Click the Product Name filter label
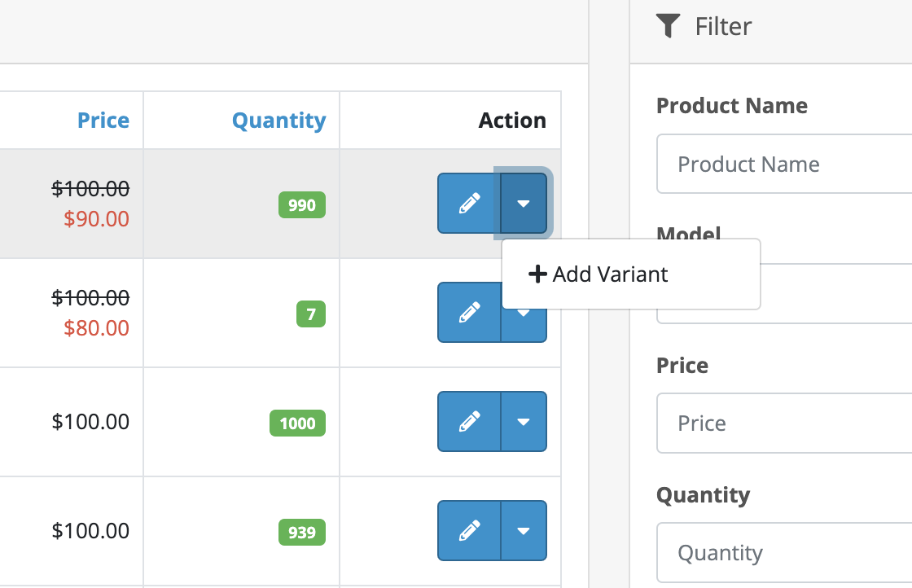Screen dimensions: 912x588 point(732,106)
